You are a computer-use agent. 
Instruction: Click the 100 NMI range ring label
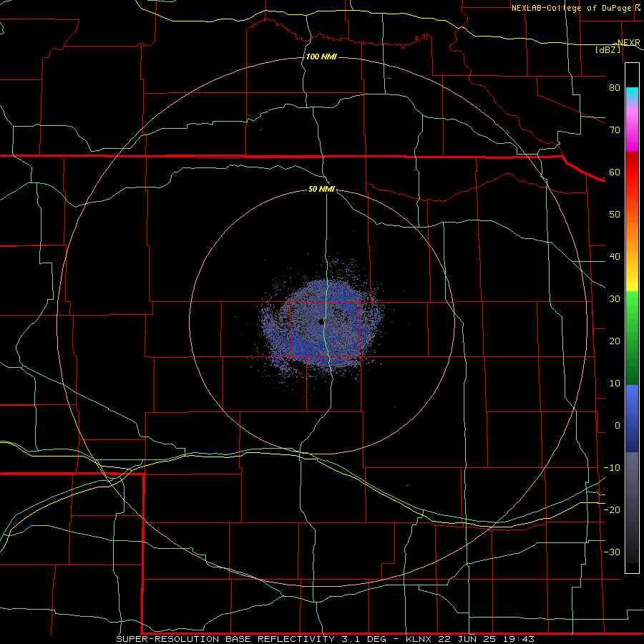[321, 57]
